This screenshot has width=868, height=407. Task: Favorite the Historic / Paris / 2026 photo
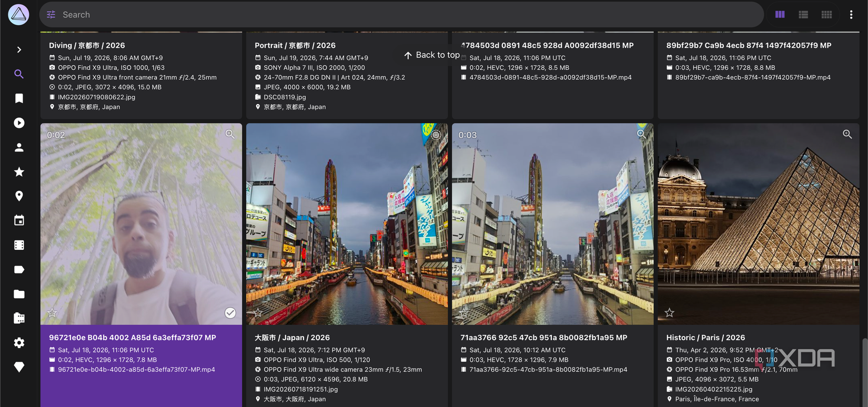pos(669,313)
